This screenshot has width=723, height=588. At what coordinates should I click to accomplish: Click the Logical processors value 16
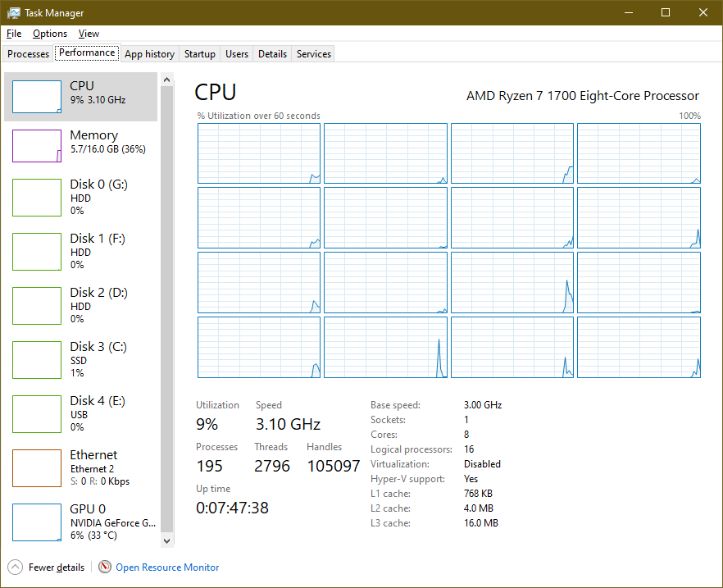coord(469,449)
